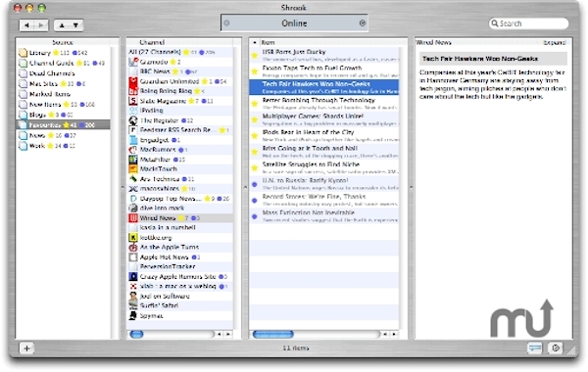Select the VersionTracker channel
Image resolution: width=588 pixels, height=372 pixels.
180,266
